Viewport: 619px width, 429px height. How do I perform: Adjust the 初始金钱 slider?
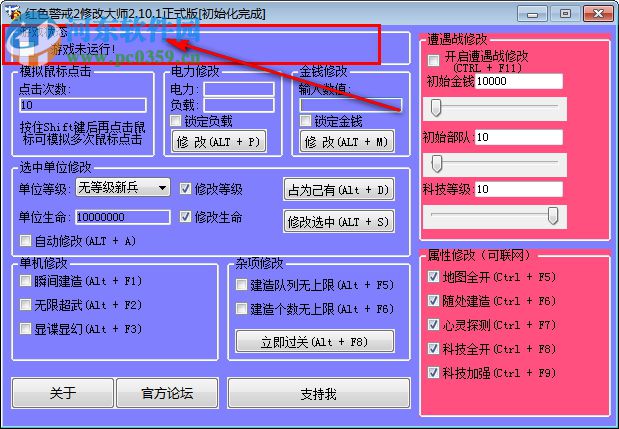436,108
